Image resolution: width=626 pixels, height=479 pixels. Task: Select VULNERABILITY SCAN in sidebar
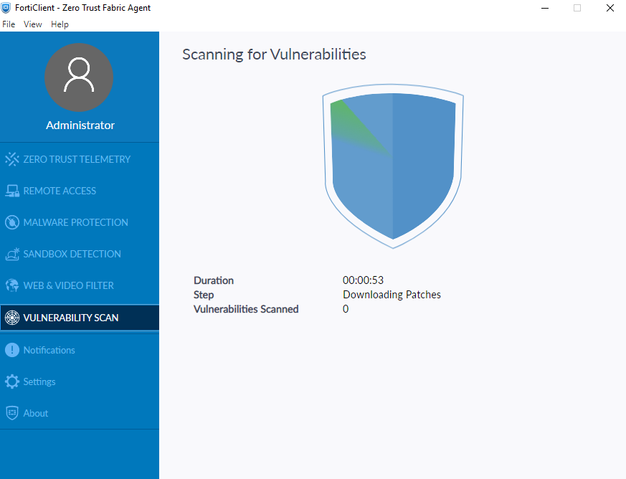[79, 318]
